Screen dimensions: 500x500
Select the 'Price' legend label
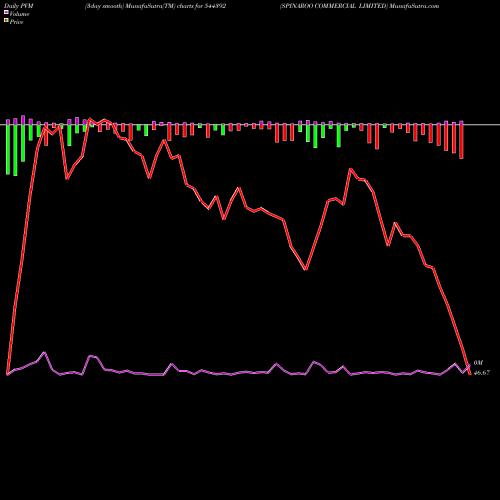click(x=16, y=22)
